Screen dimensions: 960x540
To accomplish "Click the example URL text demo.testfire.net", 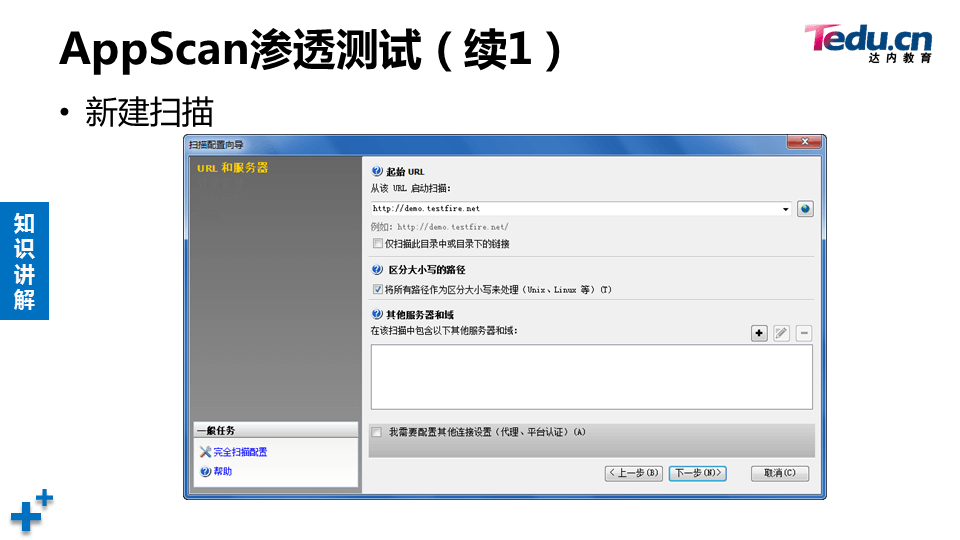I will (x=452, y=227).
